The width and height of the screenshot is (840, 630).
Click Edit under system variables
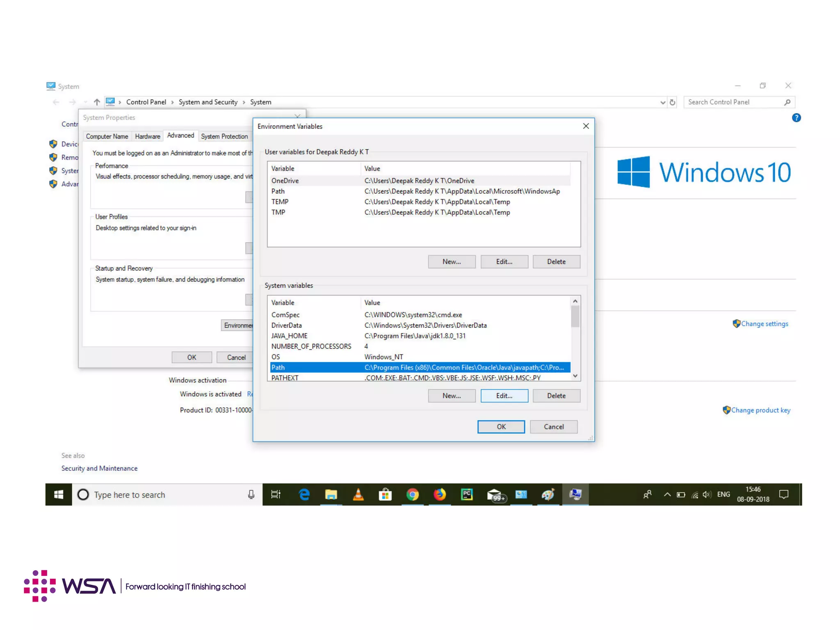point(504,396)
